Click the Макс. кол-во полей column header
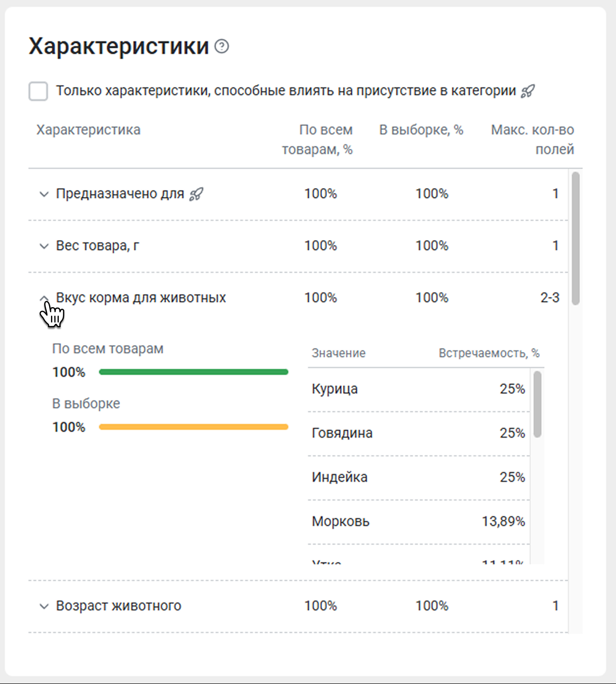 pyautogui.click(x=532, y=139)
